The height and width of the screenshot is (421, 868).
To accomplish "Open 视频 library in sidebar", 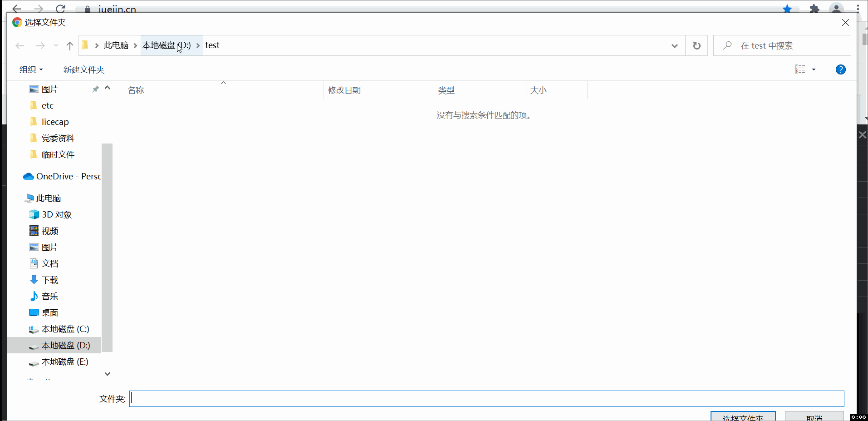I will (50, 231).
